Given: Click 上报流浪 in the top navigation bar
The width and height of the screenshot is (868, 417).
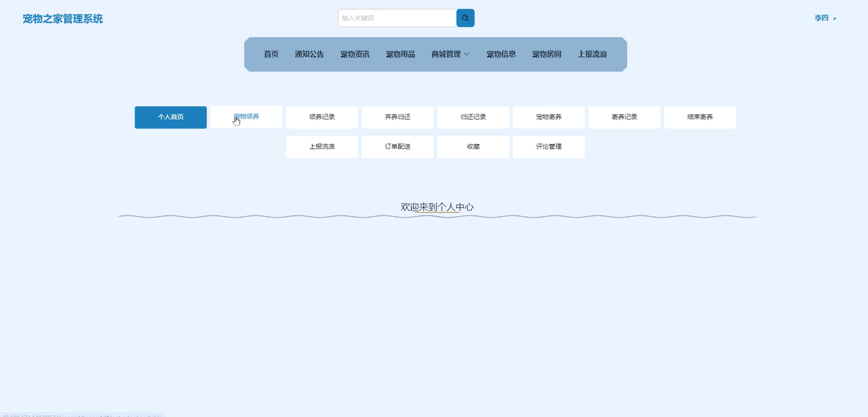Looking at the screenshot, I should coord(592,54).
